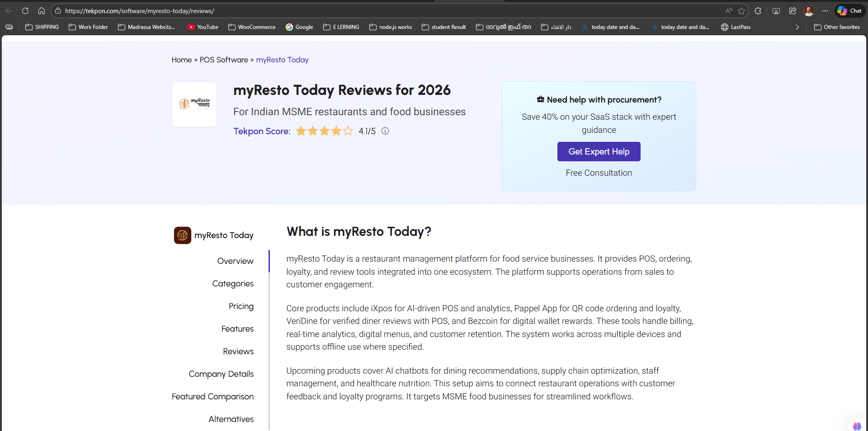Jump to the Pricing section
This screenshot has height=431, width=868.
point(241,306)
